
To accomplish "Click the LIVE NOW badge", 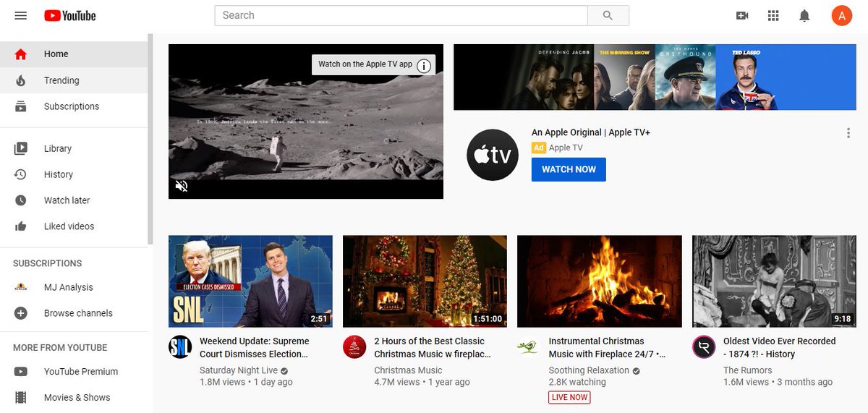I will [569, 397].
